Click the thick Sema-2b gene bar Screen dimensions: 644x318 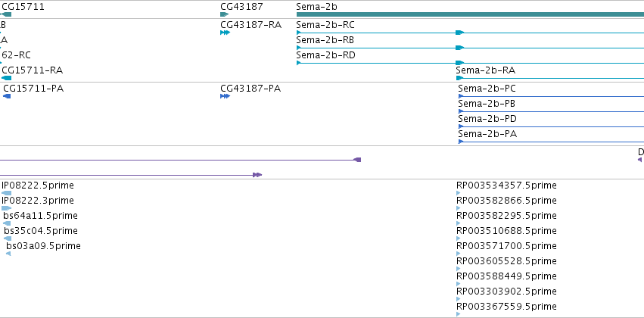(x=470, y=14)
